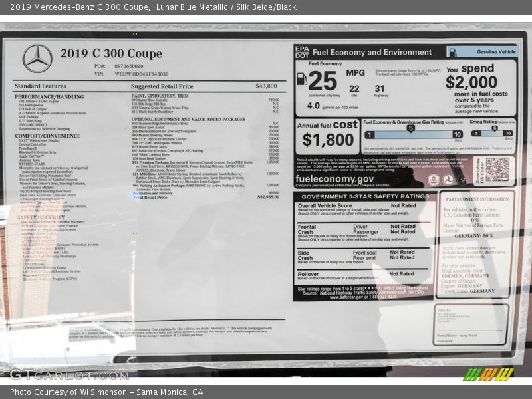Click the 'Overall Vehicle Score' row

[362, 209]
